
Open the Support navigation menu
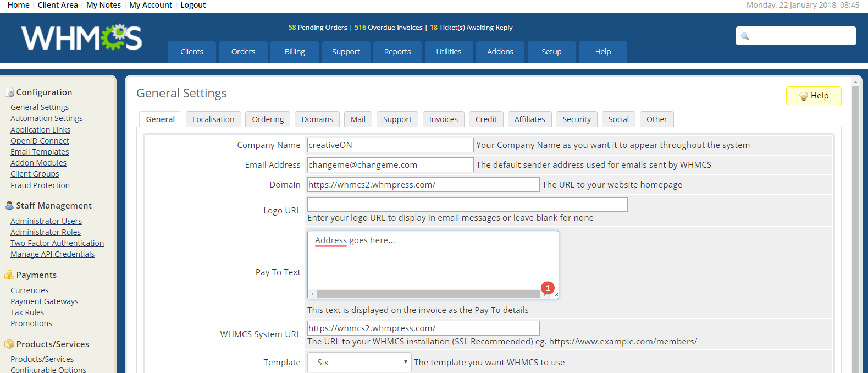(346, 52)
